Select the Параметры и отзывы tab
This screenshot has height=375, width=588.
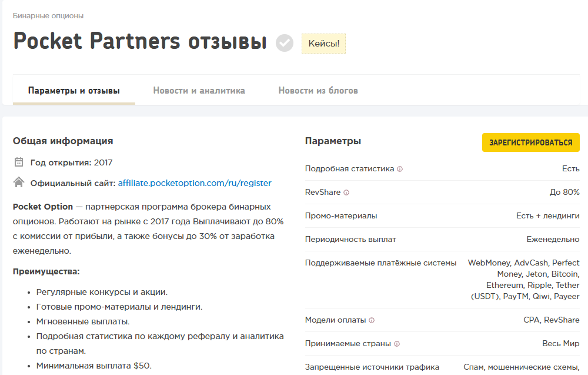pyautogui.click(x=74, y=91)
